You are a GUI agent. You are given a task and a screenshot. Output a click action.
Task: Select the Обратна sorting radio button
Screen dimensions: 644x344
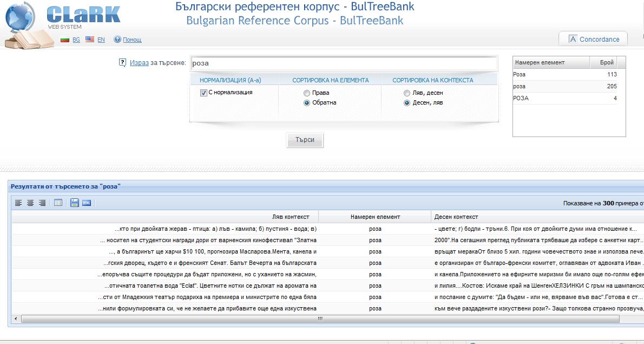[307, 103]
